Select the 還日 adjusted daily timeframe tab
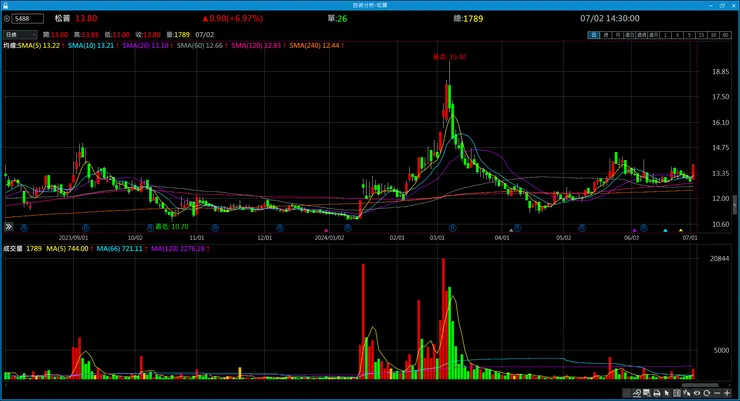 [630, 35]
